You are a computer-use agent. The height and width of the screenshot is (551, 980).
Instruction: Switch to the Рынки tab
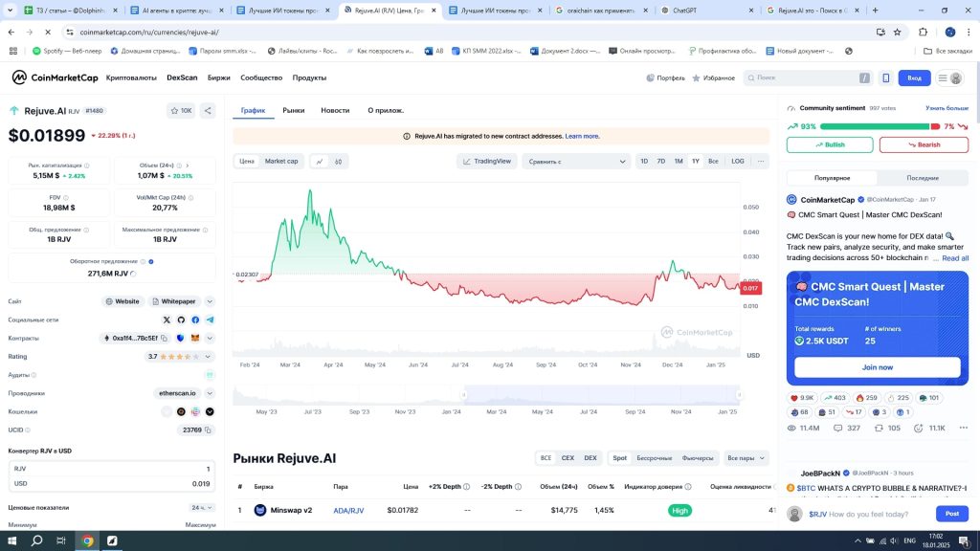[x=294, y=111]
